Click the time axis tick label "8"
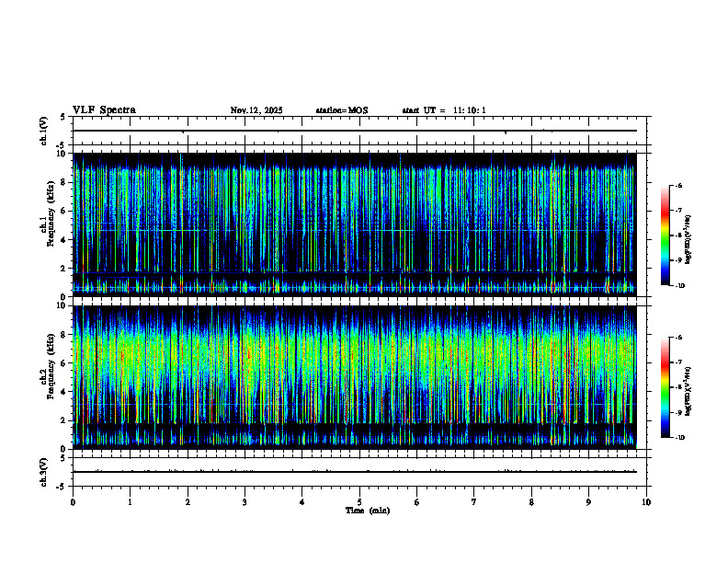Viewport: 728px width, 563px height. pyautogui.click(x=531, y=502)
